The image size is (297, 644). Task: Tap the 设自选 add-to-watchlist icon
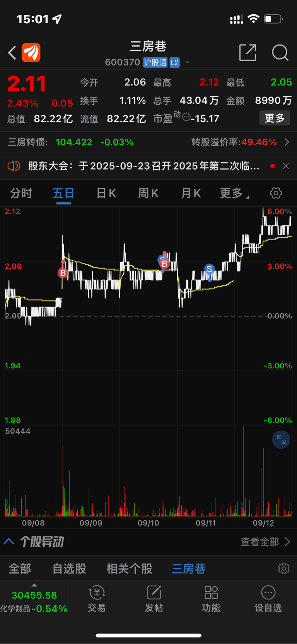pos(268,599)
